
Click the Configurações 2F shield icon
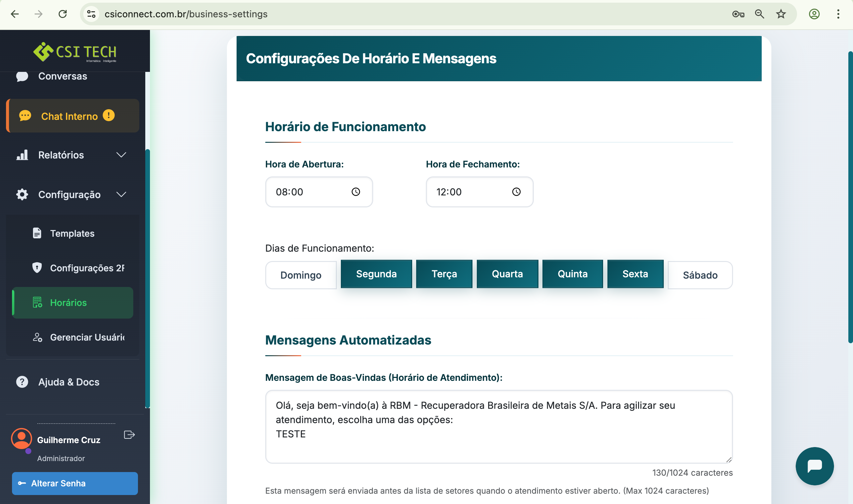[x=37, y=268]
